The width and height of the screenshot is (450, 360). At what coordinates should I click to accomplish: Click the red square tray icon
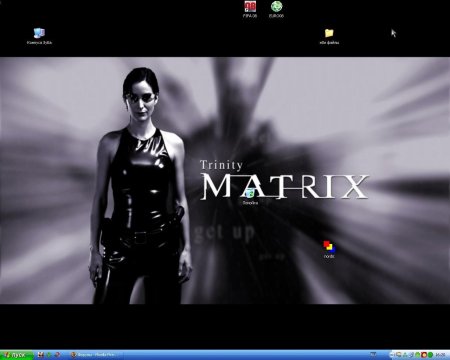424,355
